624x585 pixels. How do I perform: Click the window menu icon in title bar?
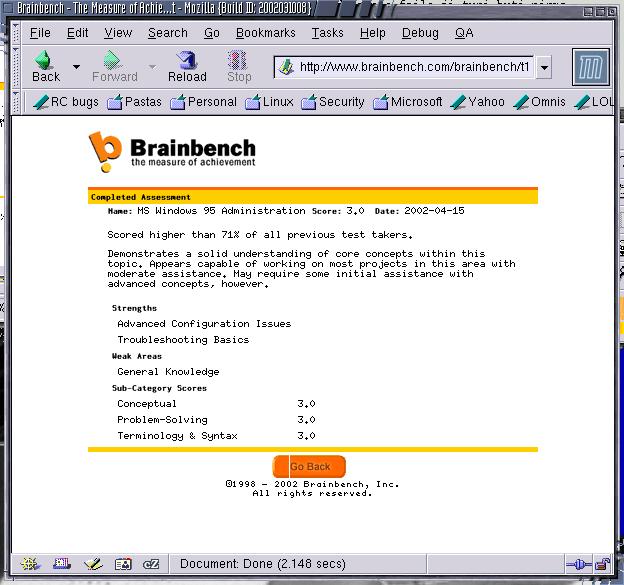(7, 8)
